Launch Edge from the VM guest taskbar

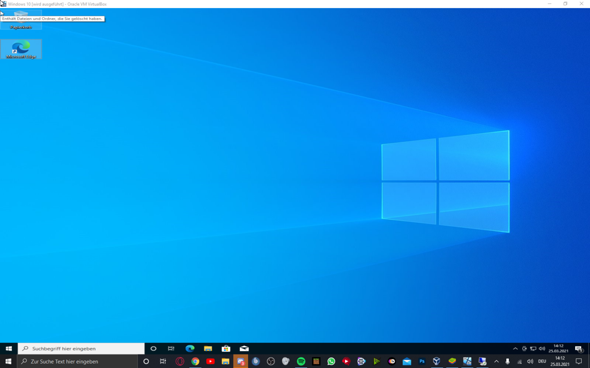point(190,348)
